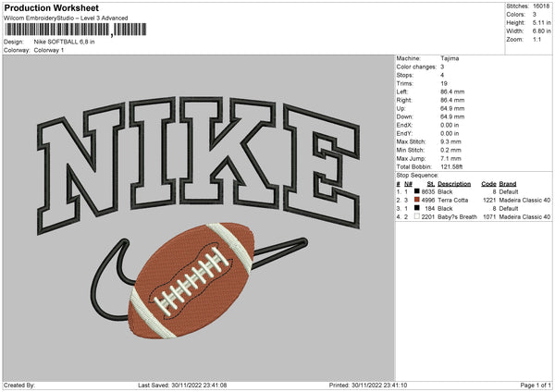Image resolution: width=555 pixels, height=392 pixels.
Task: Click the 'Stops:' label
Action: click(404, 75)
